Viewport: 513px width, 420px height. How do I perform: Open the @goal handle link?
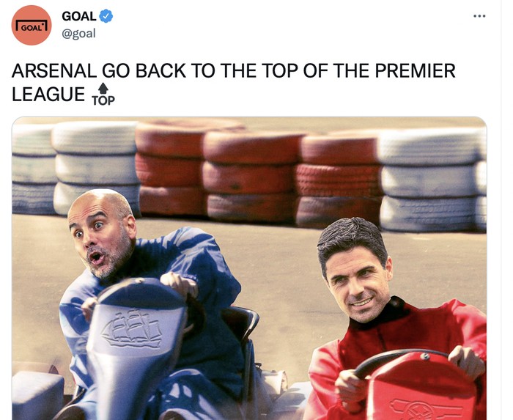coord(78,34)
